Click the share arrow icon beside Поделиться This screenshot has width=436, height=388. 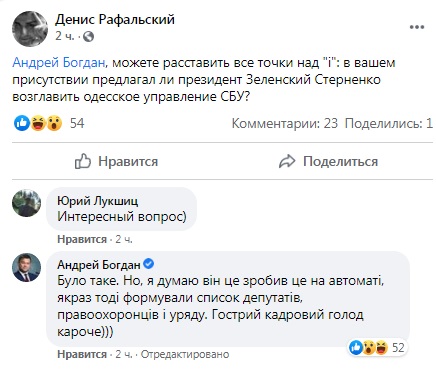click(x=287, y=162)
